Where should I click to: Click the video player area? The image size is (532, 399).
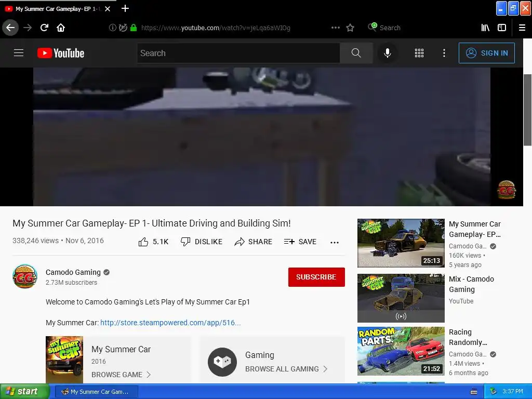(x=262, y=137)
